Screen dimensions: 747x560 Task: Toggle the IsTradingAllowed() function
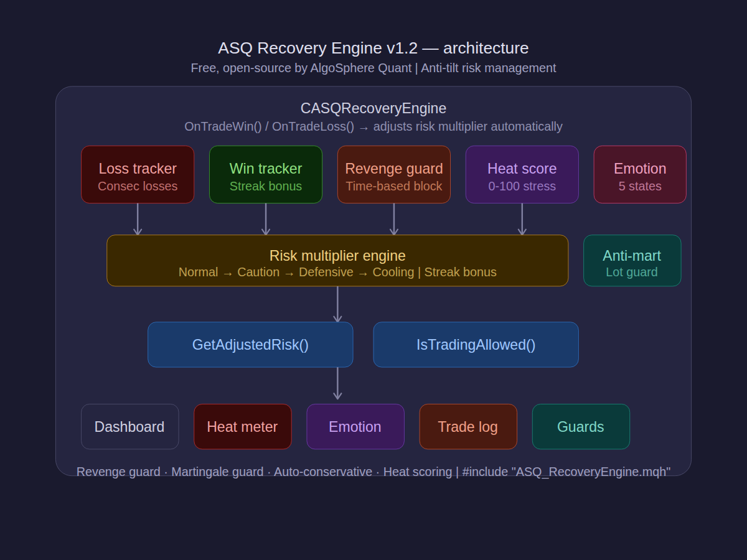point(476,344)
